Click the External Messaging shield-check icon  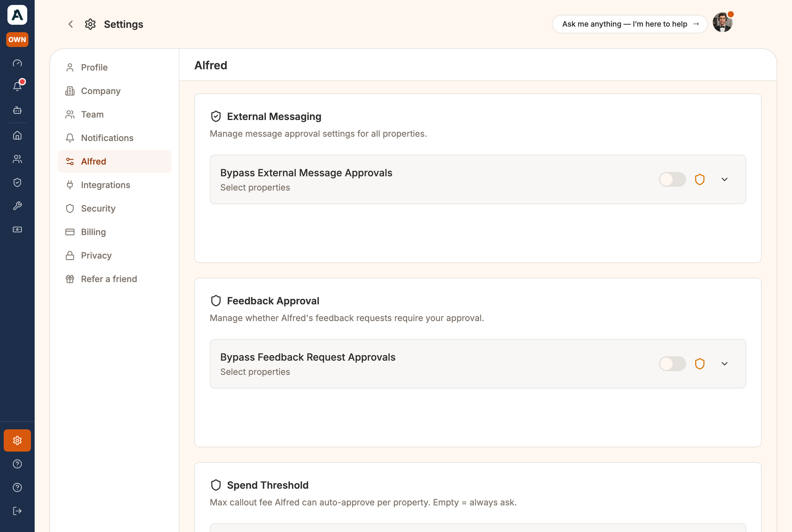[x=216, y=116]
